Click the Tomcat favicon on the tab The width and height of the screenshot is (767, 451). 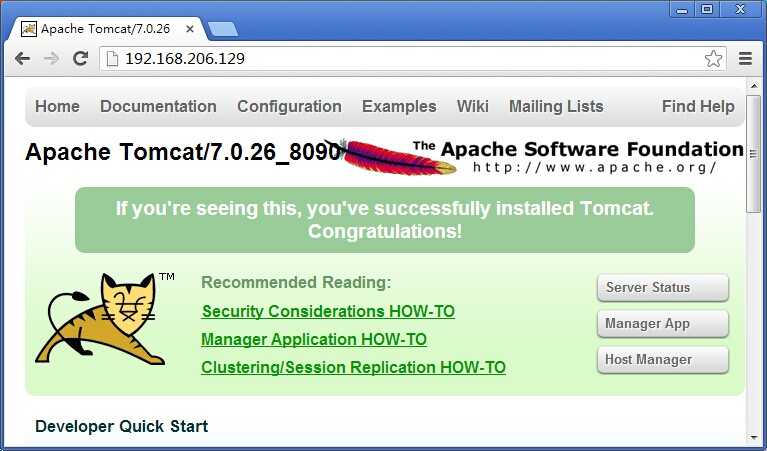(29, 29)
